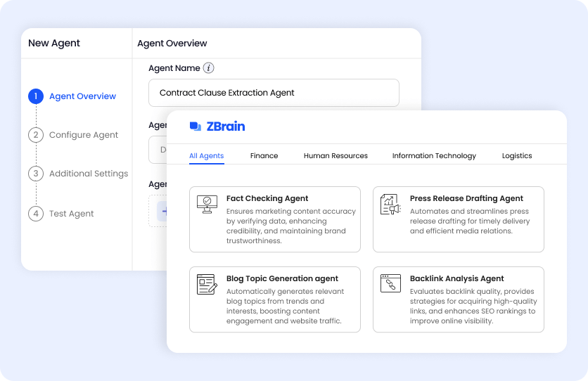Select the Logistics tab
This screenshot has height=381, width=588.
[x=517, y=156]
